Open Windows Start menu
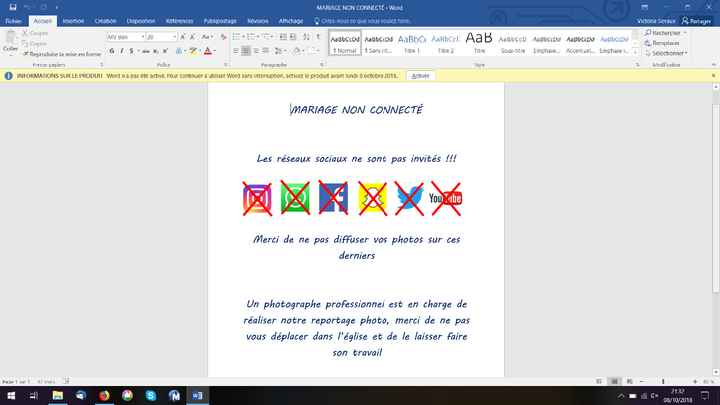Viewport: 720px width, 405px height. [11, 395]
